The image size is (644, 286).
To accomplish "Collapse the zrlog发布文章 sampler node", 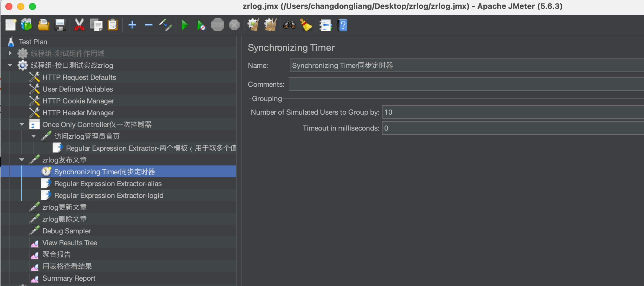I will click(22, 160).
